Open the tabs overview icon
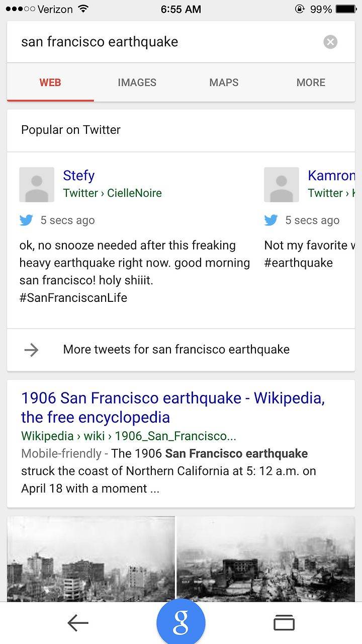Viewport: 362px width, 644px height. tap(284, 623)
